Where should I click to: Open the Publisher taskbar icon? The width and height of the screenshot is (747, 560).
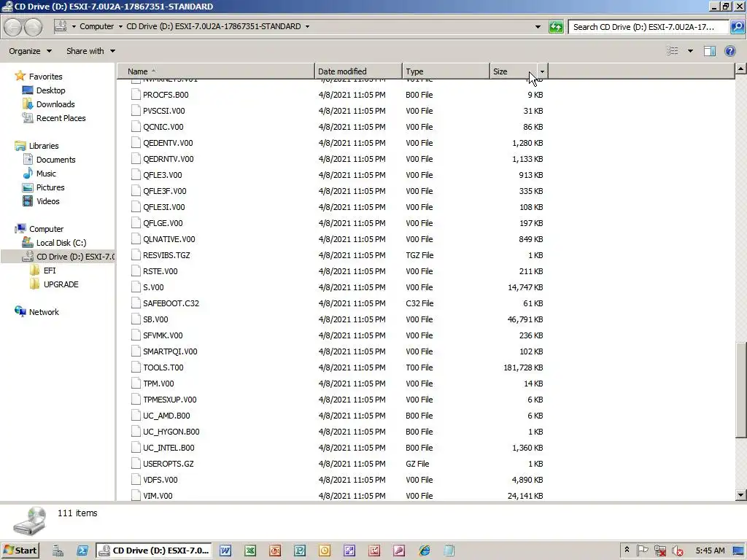(300, 551)
